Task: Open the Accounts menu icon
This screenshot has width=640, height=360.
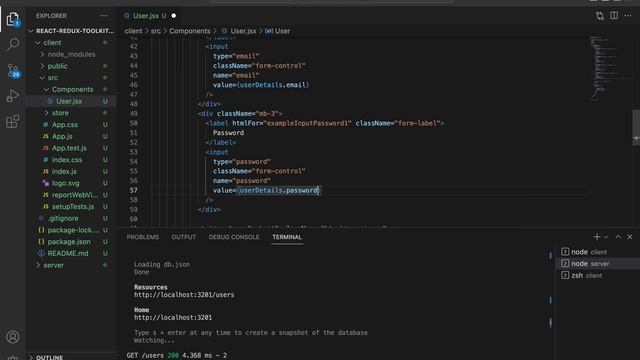Action: [x=13, y=337]
